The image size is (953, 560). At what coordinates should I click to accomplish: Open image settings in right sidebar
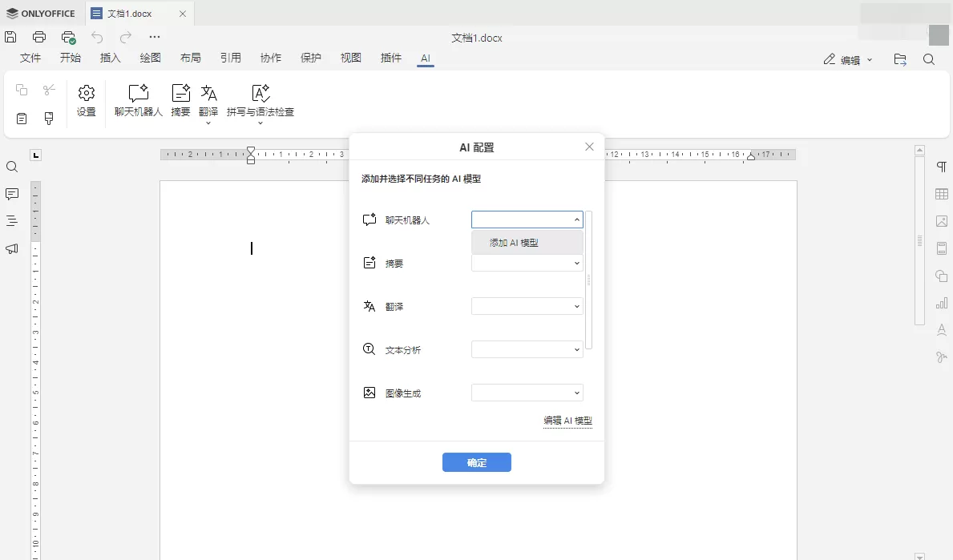[x=941, y=221]
